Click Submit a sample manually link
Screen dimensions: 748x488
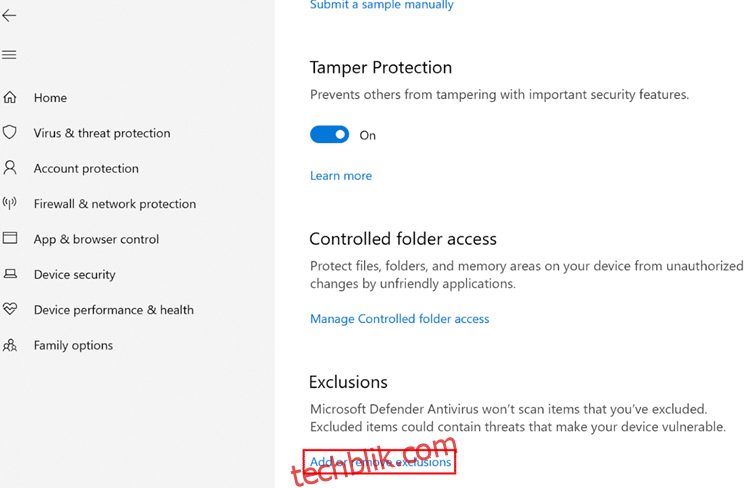coord(382,5)
